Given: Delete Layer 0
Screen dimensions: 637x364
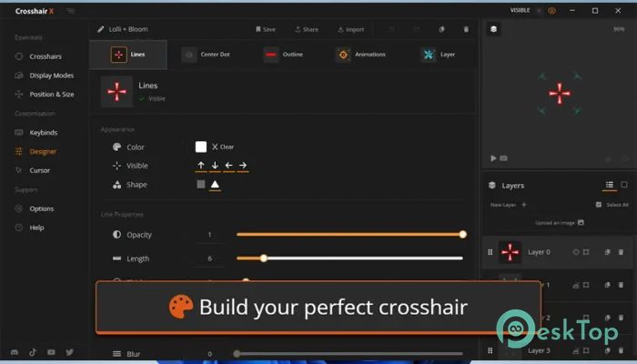Looking at the screenshot, I should [621, 252].
